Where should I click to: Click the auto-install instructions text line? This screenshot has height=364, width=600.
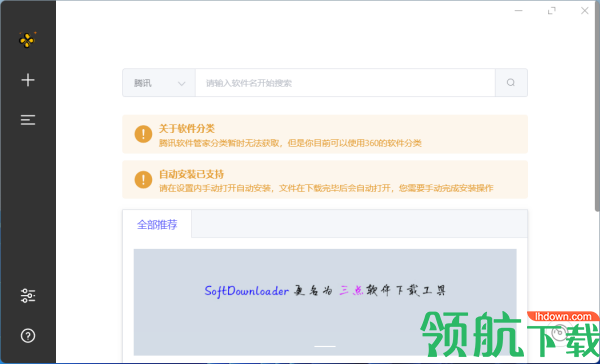pos(326,188)
